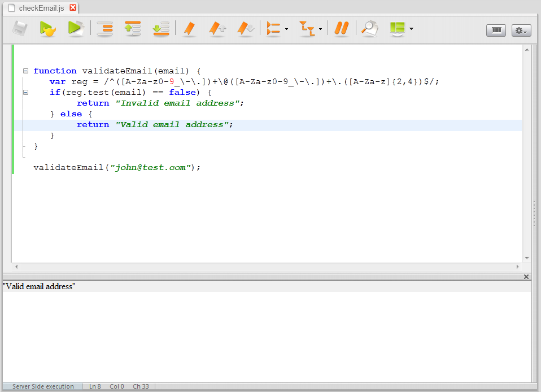Open the layout icon dropdown arrow
Viewport: 541px width, 392px height.
click(x=411, y=29)
